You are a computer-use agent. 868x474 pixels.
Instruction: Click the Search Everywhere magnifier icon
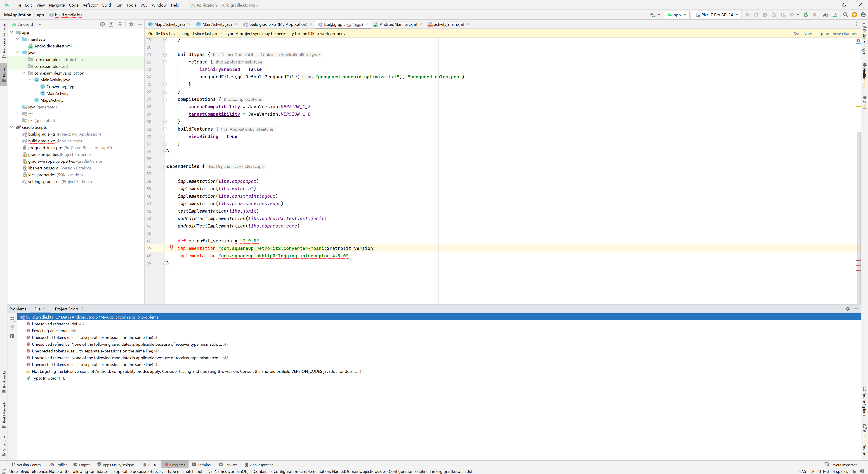845,15
